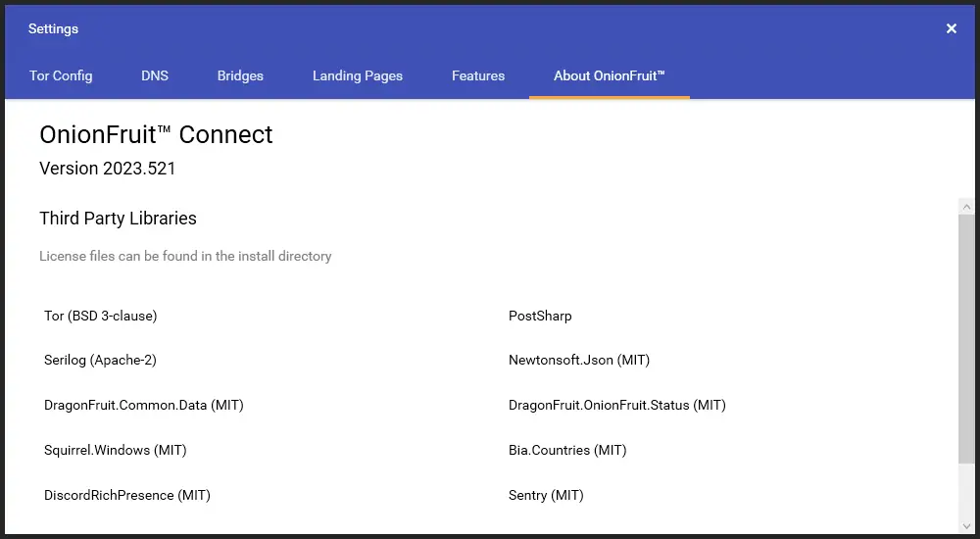This screenshot has height=539, width=980.
Task: Click the About OnionFruit tab
Action: (609, 75)
